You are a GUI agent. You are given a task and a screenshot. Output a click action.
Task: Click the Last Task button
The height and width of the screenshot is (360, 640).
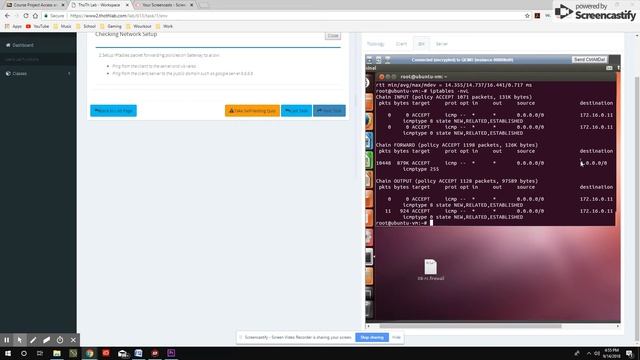pos(296,111)
